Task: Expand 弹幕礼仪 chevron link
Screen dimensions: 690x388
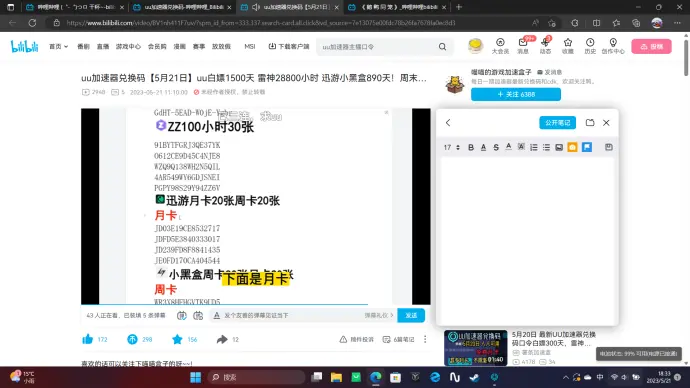Action: click(x=379, y=315)
